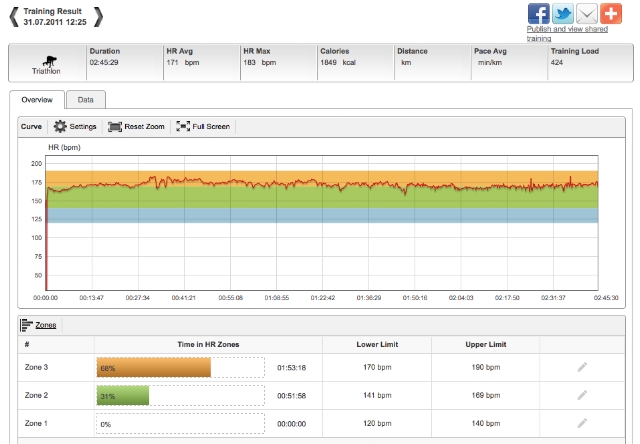Click the Zone 2 green 31% bar
640x444 pixels.
(x=123, y=396)
